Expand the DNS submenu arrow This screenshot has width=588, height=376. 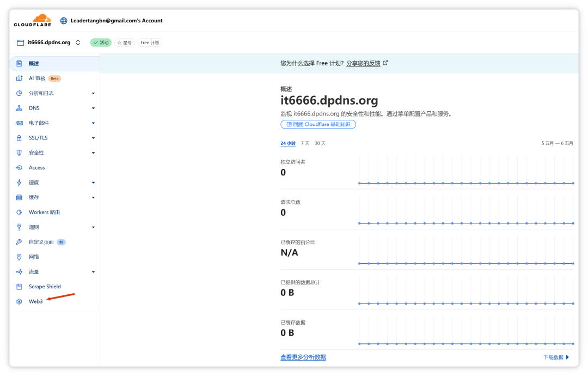(x=94, y=108)
